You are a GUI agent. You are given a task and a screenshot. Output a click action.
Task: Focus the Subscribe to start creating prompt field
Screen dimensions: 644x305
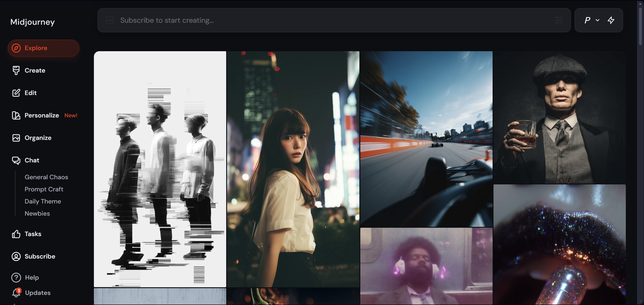334,20
